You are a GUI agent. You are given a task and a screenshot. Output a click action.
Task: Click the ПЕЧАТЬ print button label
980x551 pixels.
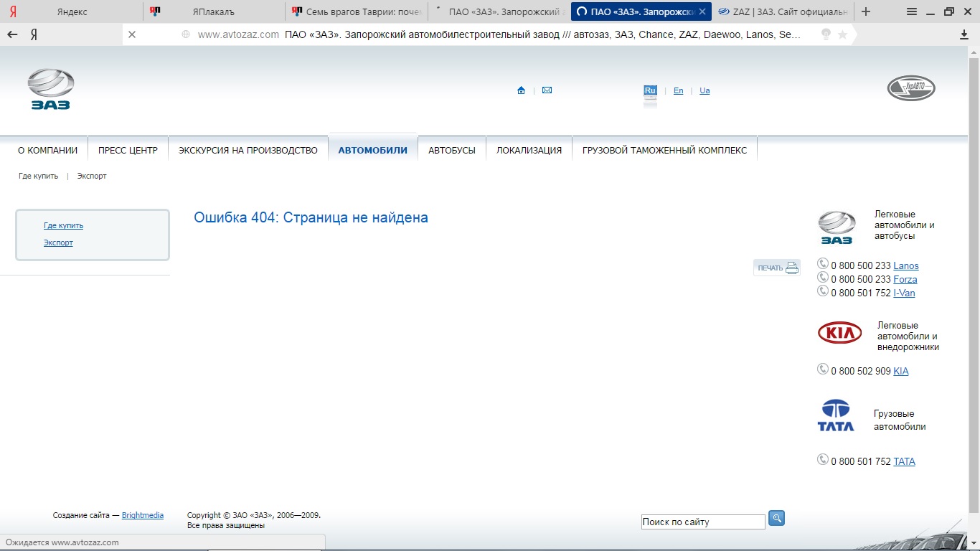click(771, 268)
